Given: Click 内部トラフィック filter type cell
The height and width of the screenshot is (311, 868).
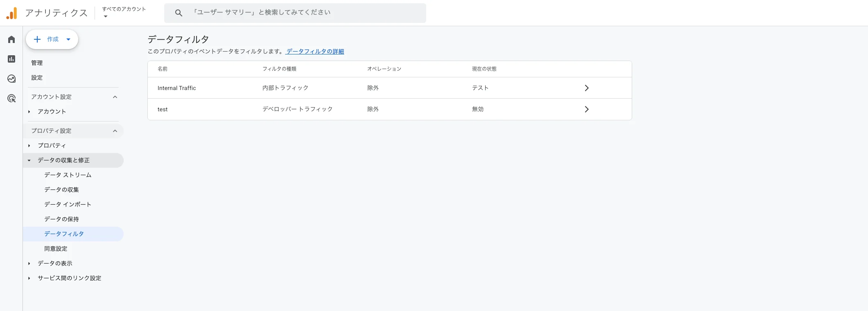Looking at the screenshot, I should [285, 88].
